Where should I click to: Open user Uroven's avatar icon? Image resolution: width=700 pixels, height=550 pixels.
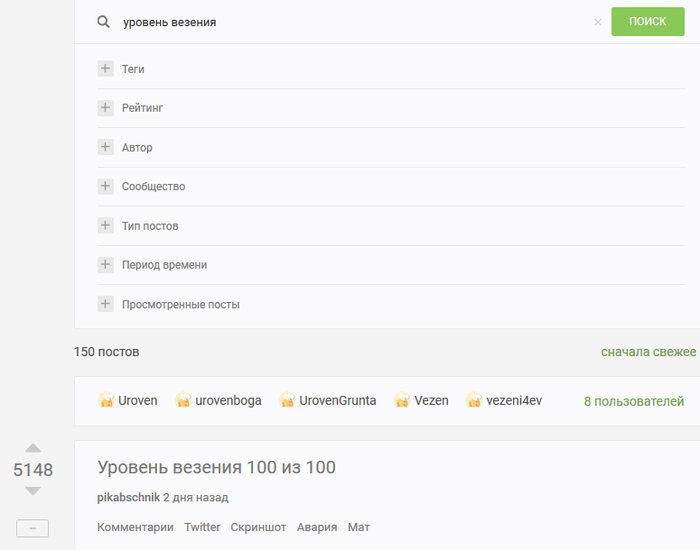click(106, 401)
